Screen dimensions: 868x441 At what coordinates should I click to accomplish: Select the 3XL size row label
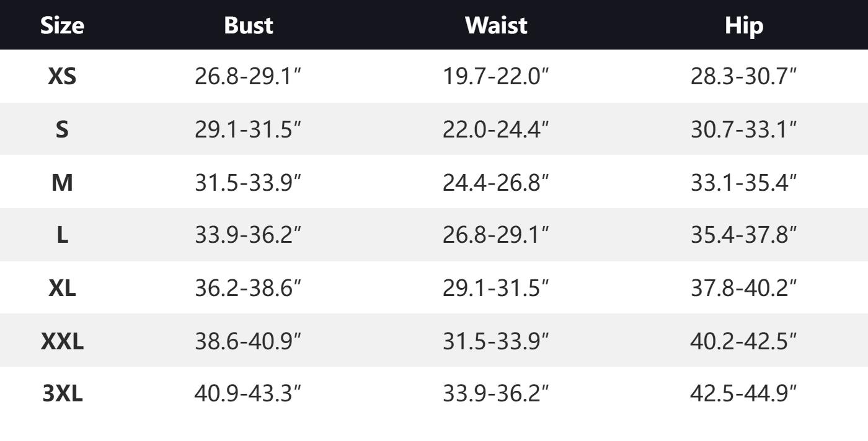click(x=62, y=394)
